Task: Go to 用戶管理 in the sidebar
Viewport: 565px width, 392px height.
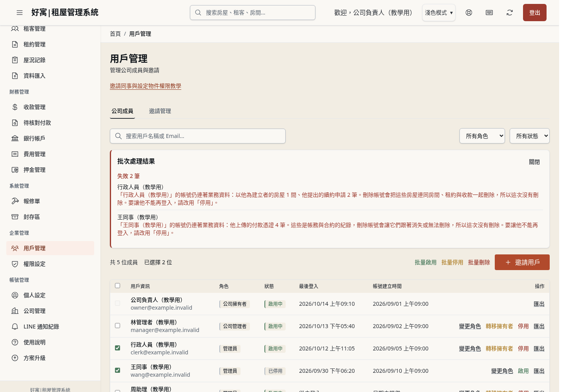Action: click(x=50, y=248)
